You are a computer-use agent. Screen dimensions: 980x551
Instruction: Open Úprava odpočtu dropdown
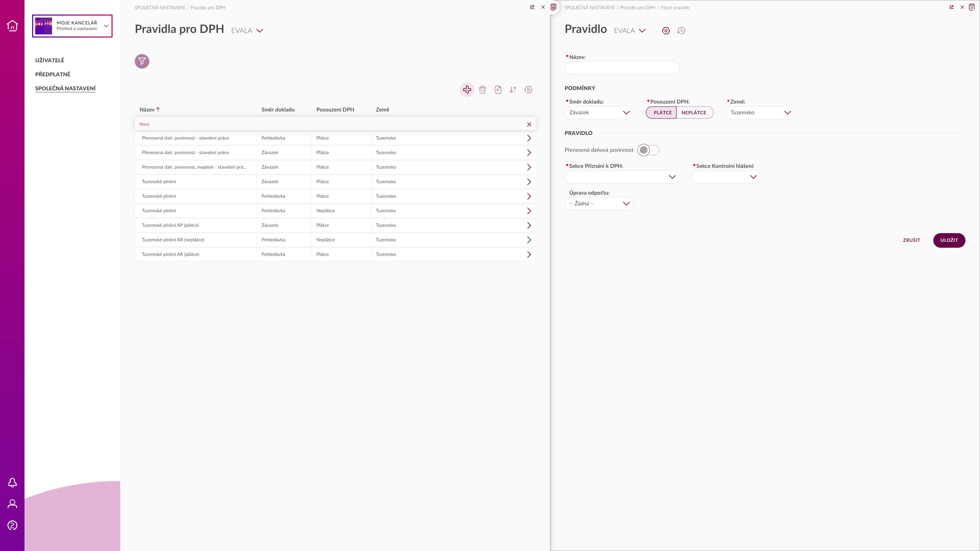click(599, 204)
